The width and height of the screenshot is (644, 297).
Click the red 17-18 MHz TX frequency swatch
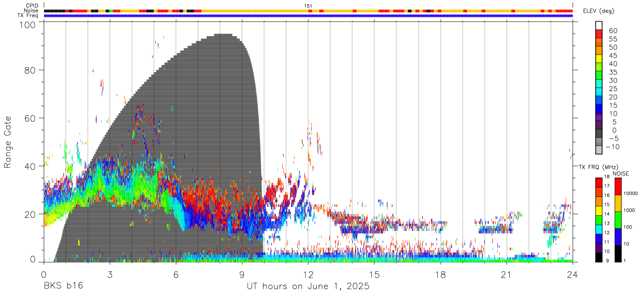(x=598, y=183)
